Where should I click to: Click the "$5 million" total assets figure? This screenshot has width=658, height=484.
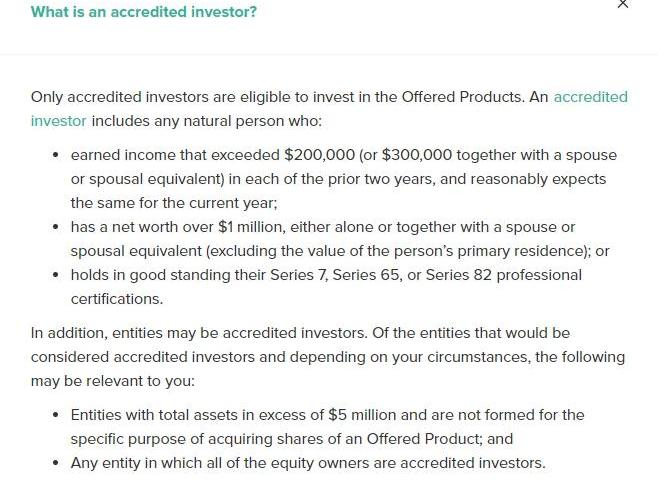click(x=363, y=416)
